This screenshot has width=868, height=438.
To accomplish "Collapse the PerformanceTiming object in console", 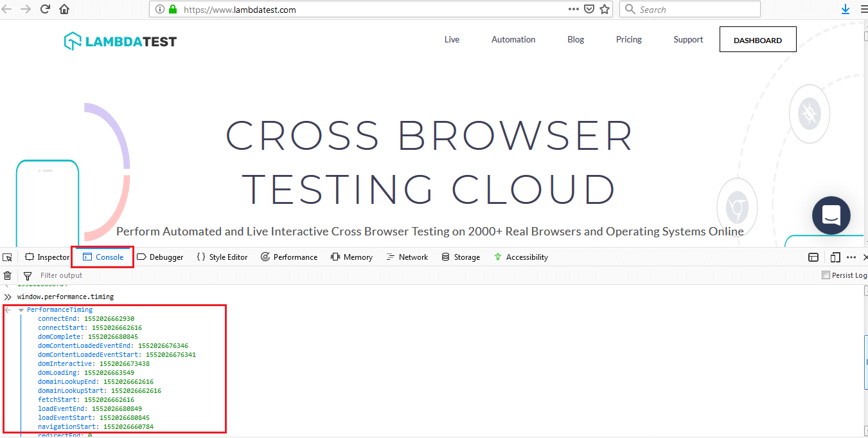I will [x=21, y=309].
